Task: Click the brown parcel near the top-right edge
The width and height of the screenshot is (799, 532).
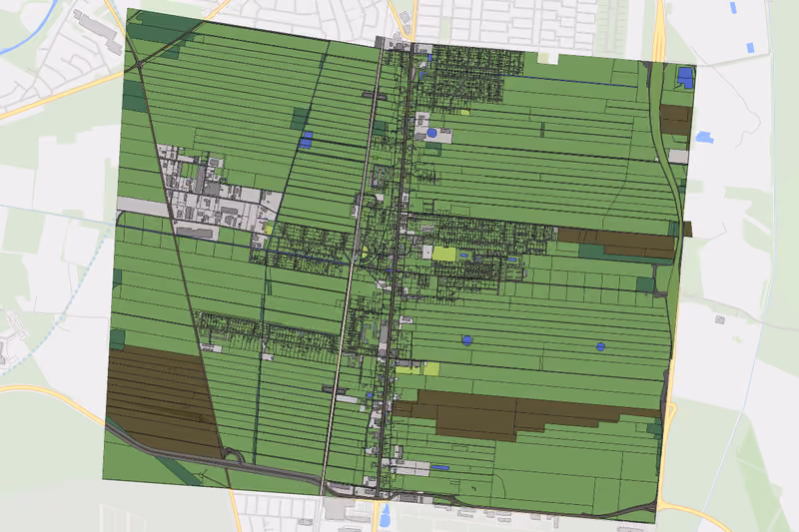Action: click(x=676, y=120)
